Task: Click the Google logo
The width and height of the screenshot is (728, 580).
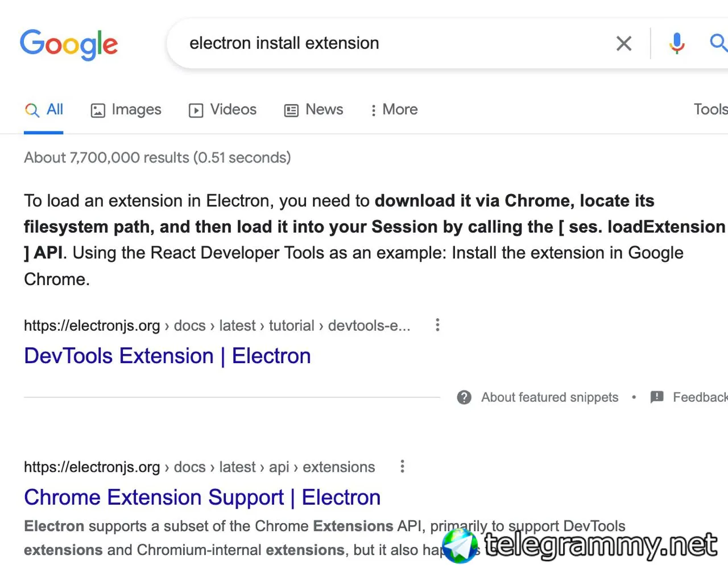Action: (69, 44)
